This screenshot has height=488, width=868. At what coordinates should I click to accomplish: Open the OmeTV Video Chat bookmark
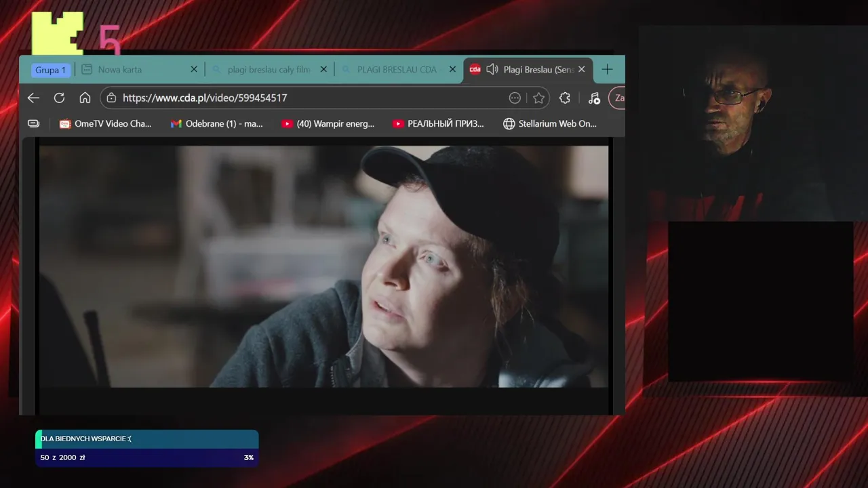click(105, 124)
